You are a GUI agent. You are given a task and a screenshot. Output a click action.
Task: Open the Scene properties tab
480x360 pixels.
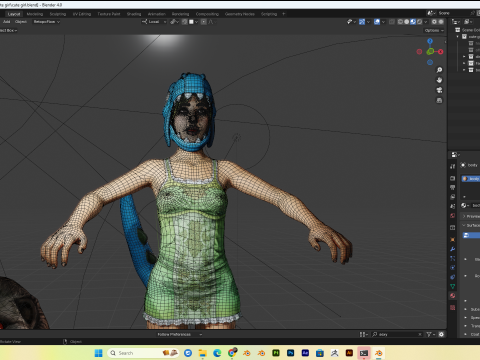tap(453, 206)
